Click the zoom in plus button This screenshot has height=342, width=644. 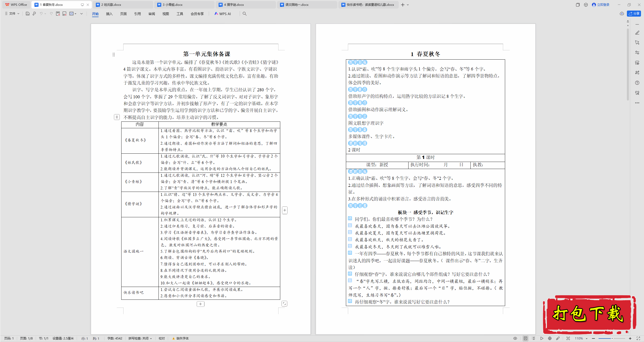tap(630, 338)
